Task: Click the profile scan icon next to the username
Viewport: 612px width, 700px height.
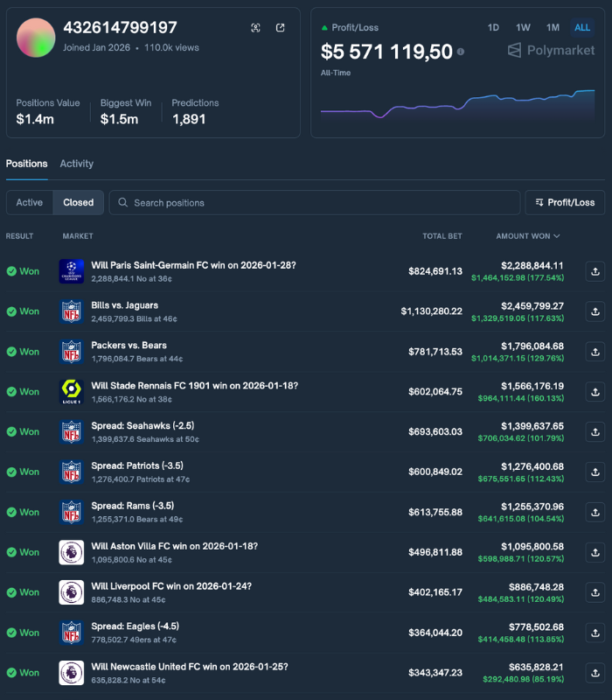Action: (255, 28)
